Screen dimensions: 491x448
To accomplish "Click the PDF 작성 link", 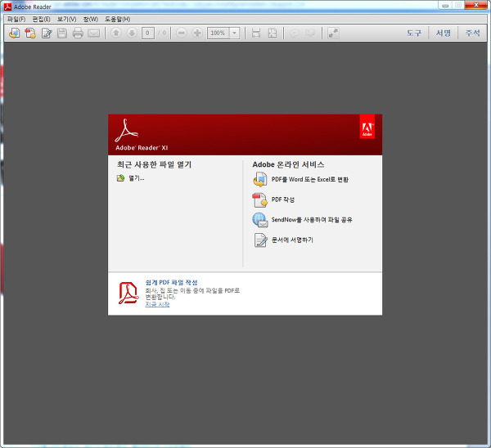I will click(x=283, y=199).
